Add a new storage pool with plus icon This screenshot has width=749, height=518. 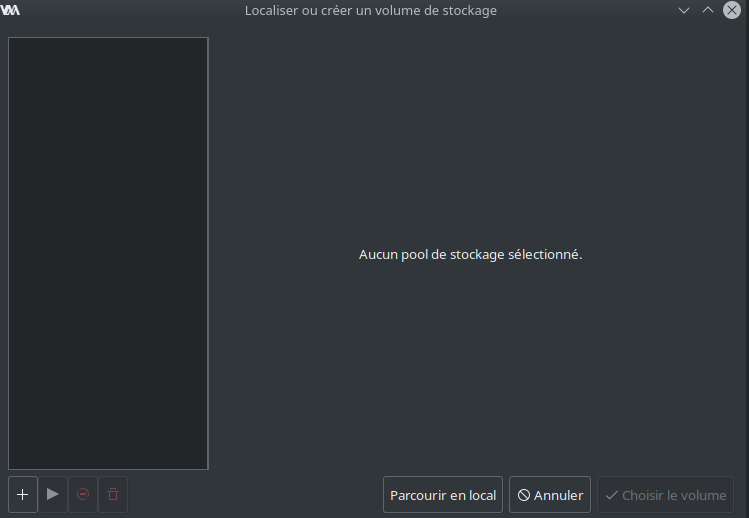click(x=22, y=495)
